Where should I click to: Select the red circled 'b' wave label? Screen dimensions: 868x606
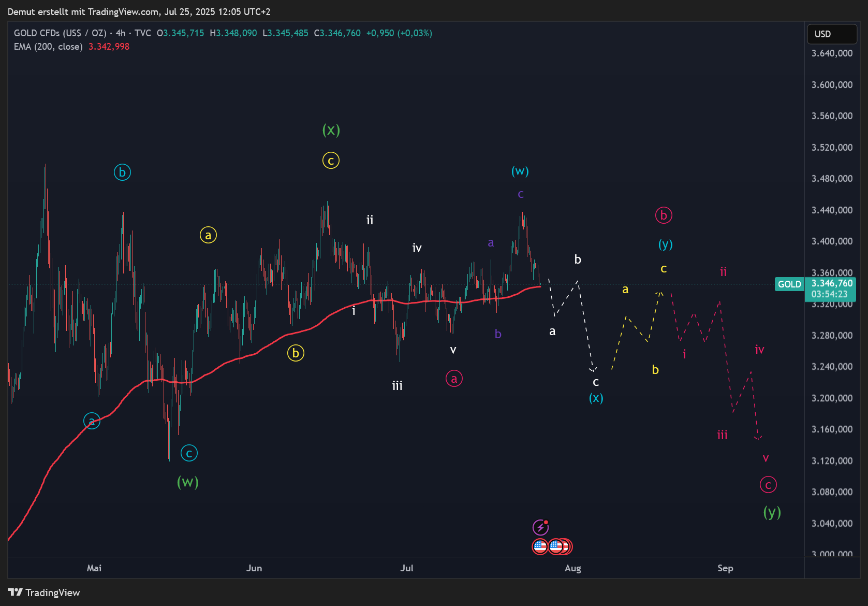664,215
